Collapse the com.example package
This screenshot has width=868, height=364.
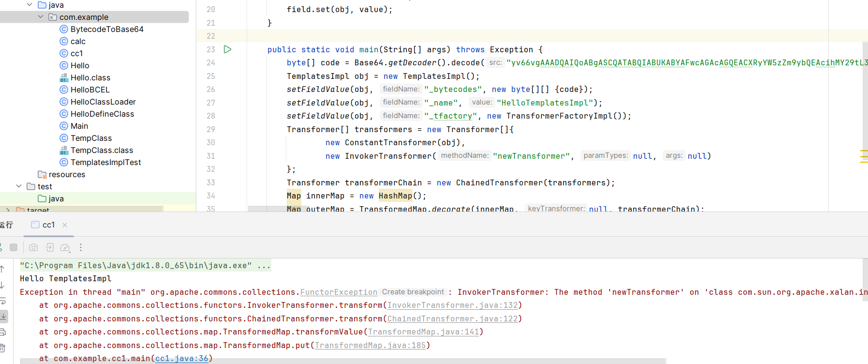(41, 17)
